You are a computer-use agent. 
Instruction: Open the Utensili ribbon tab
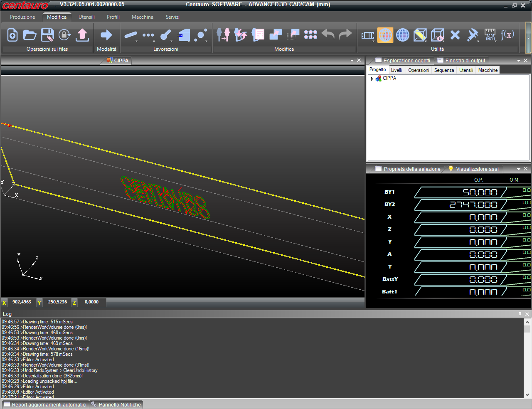point(86,17)
